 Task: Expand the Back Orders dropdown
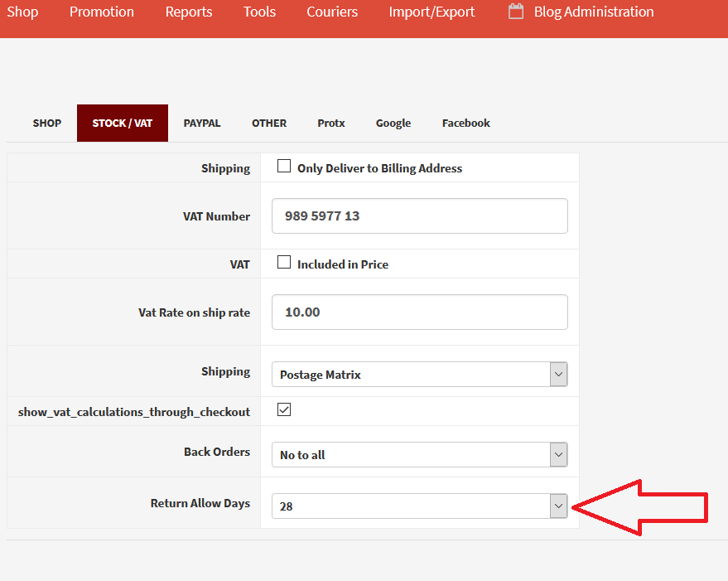click(420, 454)
